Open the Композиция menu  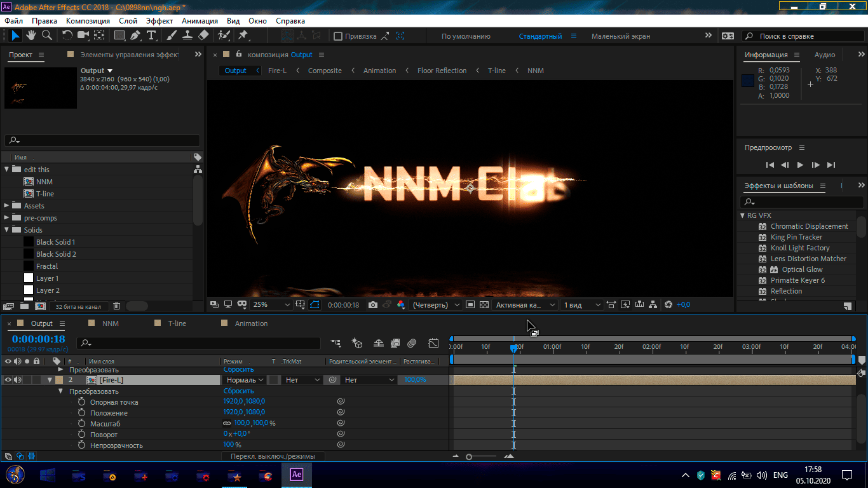(88, 20)
